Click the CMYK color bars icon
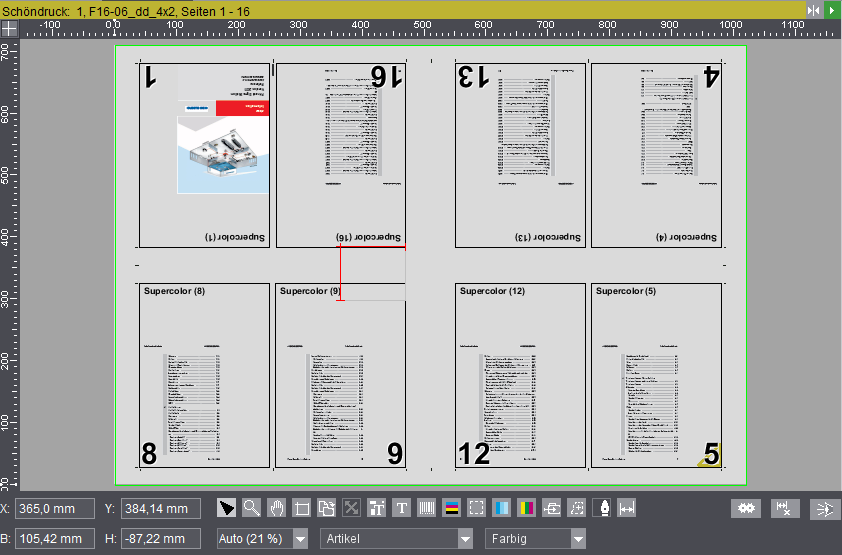842x555 pixels. coord(452,508)
